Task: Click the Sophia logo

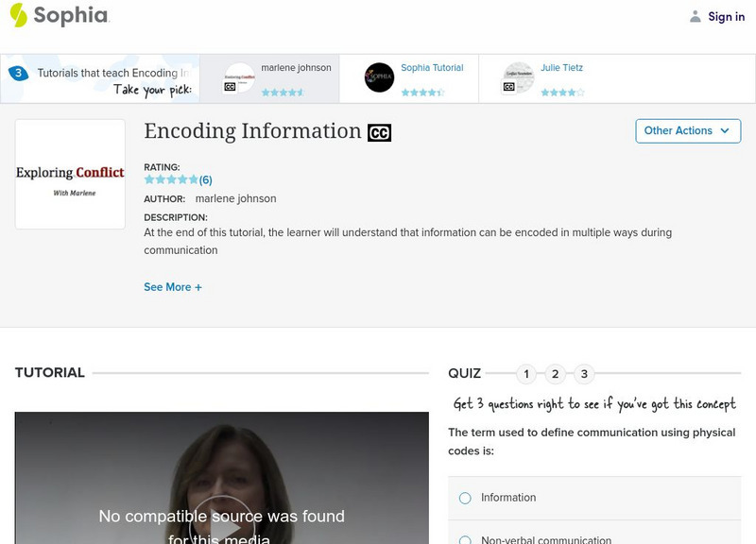Action: pyautogui.click(x=60, y=15)
